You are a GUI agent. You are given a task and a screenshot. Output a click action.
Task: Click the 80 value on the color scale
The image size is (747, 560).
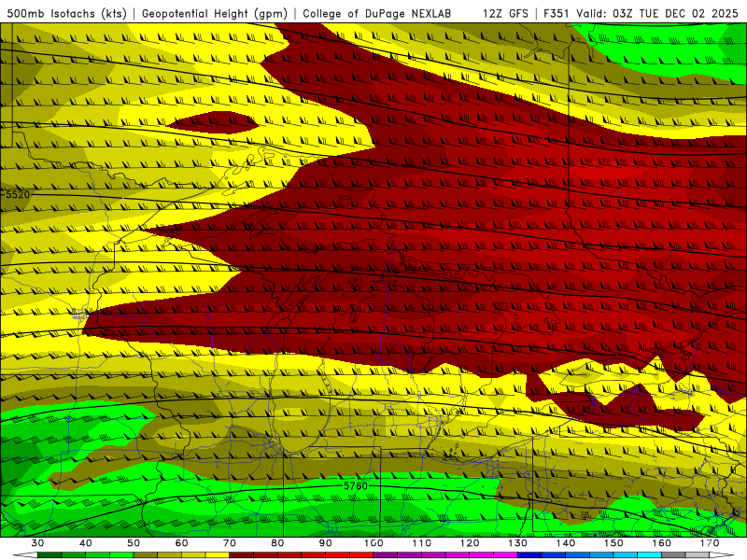point(277,543)
